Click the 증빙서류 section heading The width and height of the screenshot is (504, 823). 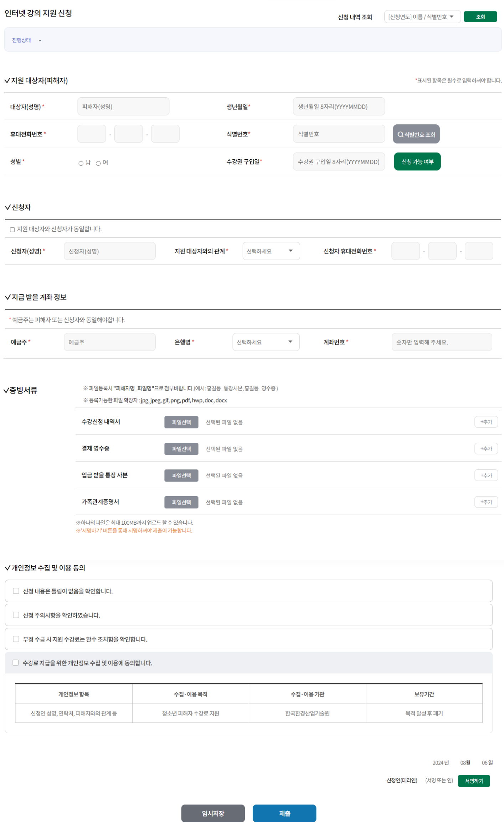point(21,390)
